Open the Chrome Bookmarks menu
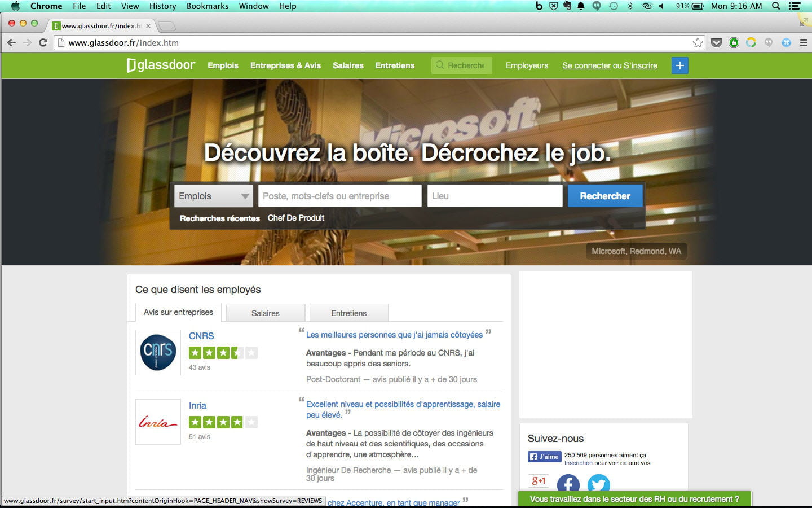Image resolution: width=812 pixels, height=508 pixels. [x=207, y=6]
